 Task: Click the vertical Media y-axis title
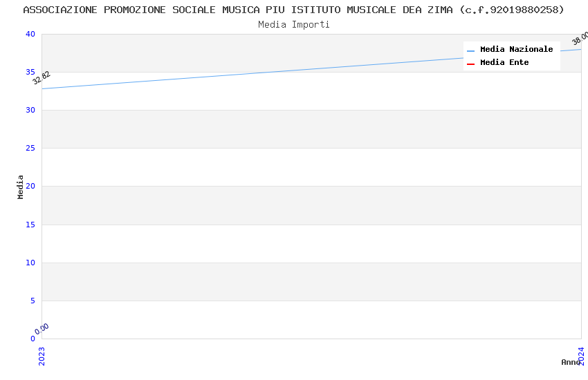[21, 187]
